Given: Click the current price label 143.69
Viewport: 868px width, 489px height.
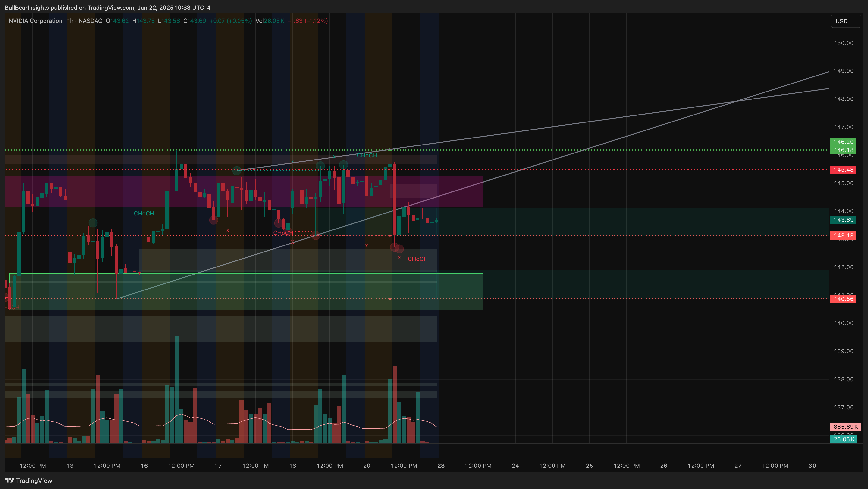Looking at the screenshot, I should [843, 220].
